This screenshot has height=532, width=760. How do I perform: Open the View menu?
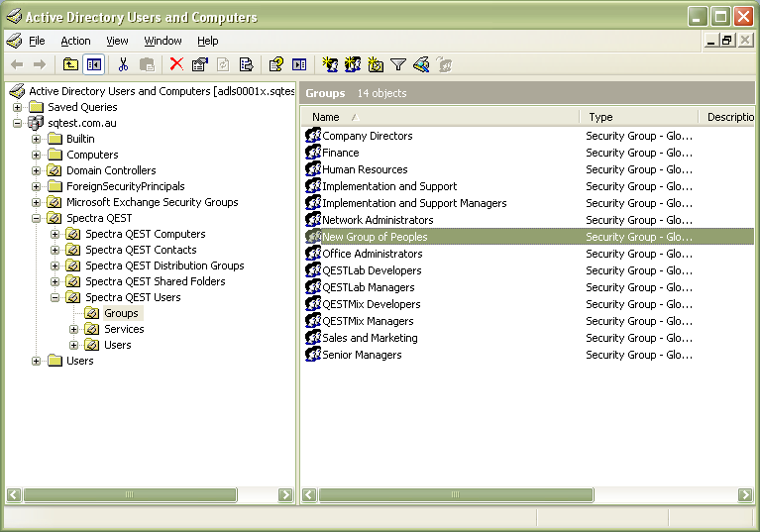[x=117, y=41]
